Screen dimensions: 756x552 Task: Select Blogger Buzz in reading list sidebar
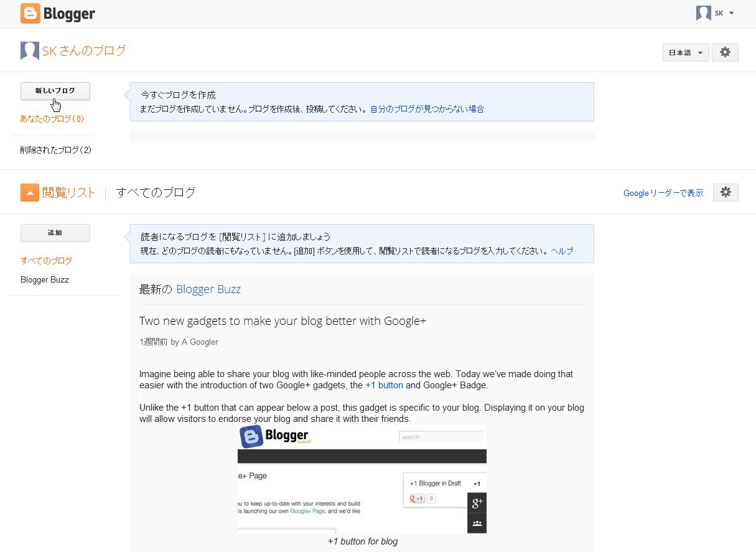click(x=45, y=280)
